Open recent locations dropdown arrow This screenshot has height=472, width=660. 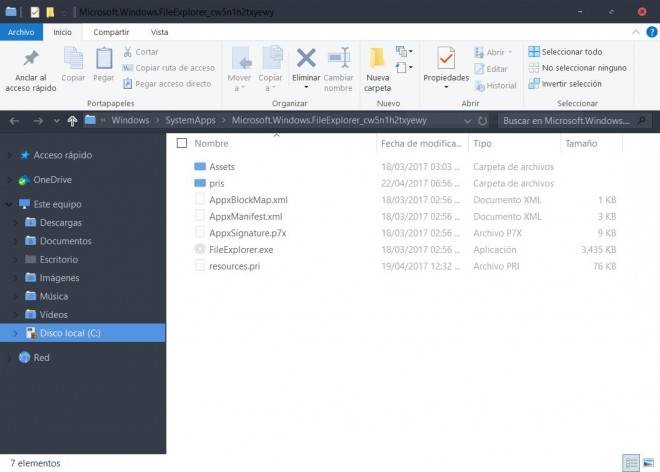[x=56, y=121]
